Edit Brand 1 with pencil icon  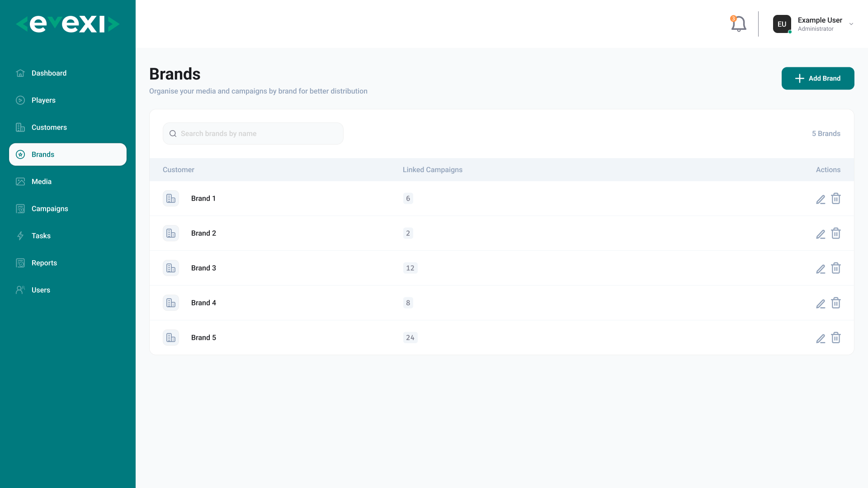[x=821, y=199]
